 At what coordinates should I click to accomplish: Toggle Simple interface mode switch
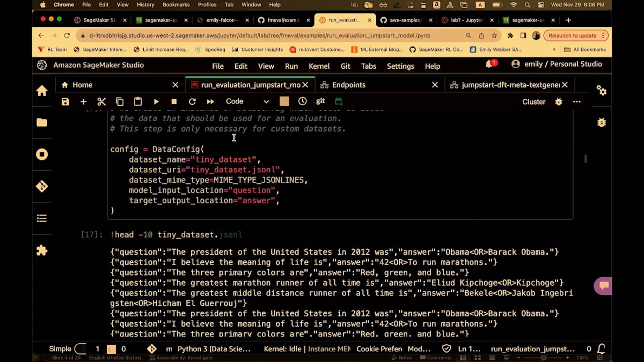pyautogui.click(x=80, y=349)
